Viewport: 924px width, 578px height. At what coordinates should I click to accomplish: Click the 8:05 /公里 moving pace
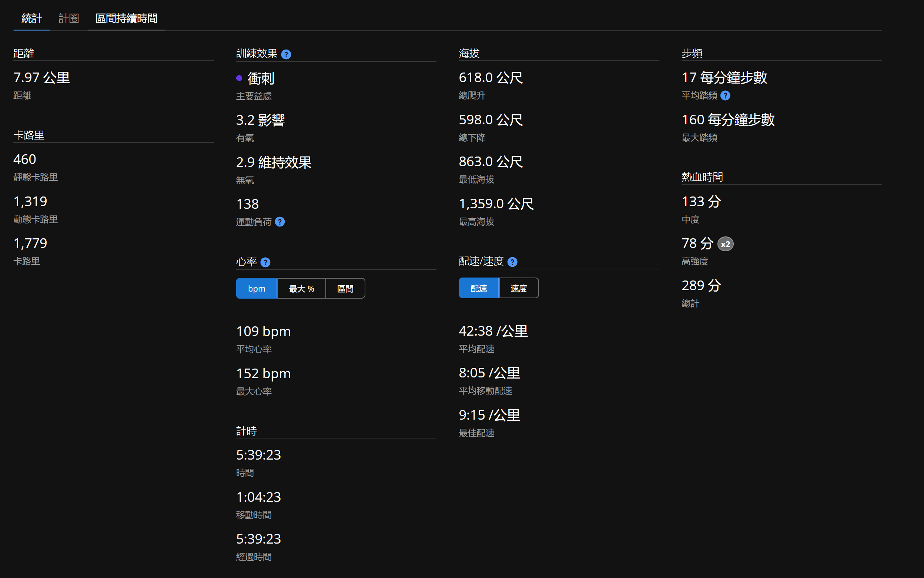click(x=489, y=373)
